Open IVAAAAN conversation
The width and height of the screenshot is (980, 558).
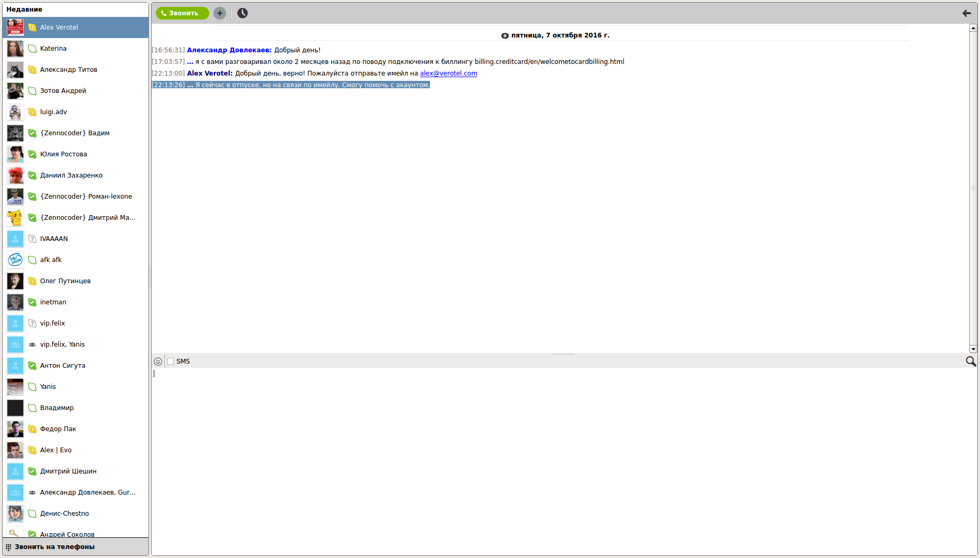[76, 239]
